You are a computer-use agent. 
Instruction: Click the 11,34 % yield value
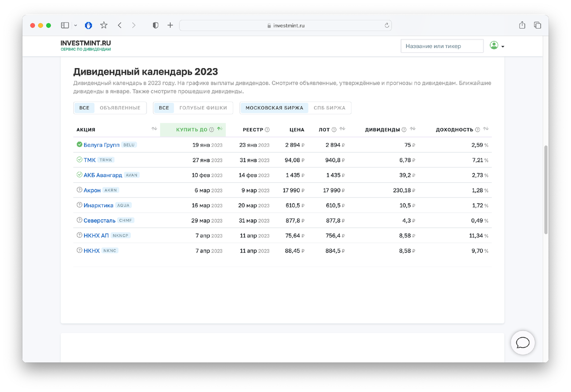(x=479, y=236)
